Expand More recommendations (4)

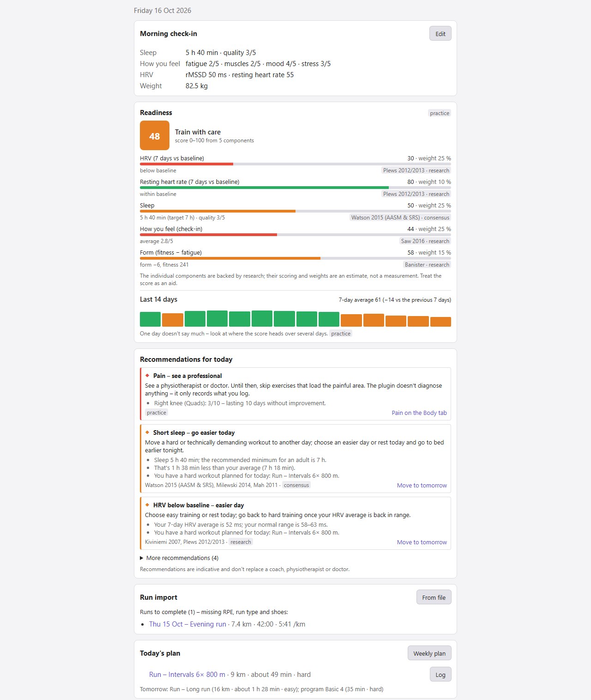pos(179,558)
